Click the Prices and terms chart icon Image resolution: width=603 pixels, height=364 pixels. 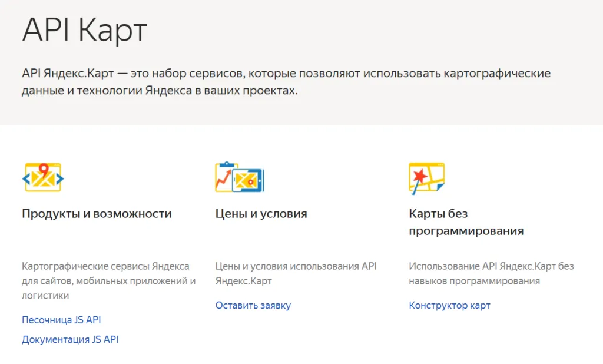[x=239, y=177]
